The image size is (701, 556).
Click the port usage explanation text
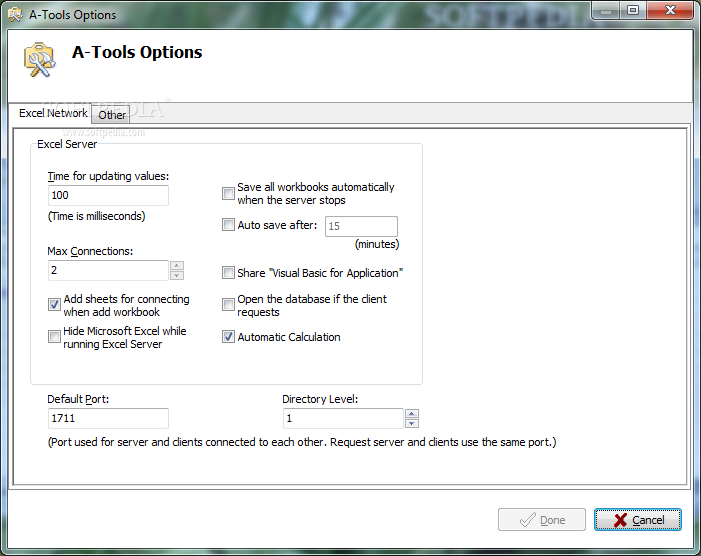(302, 442)
